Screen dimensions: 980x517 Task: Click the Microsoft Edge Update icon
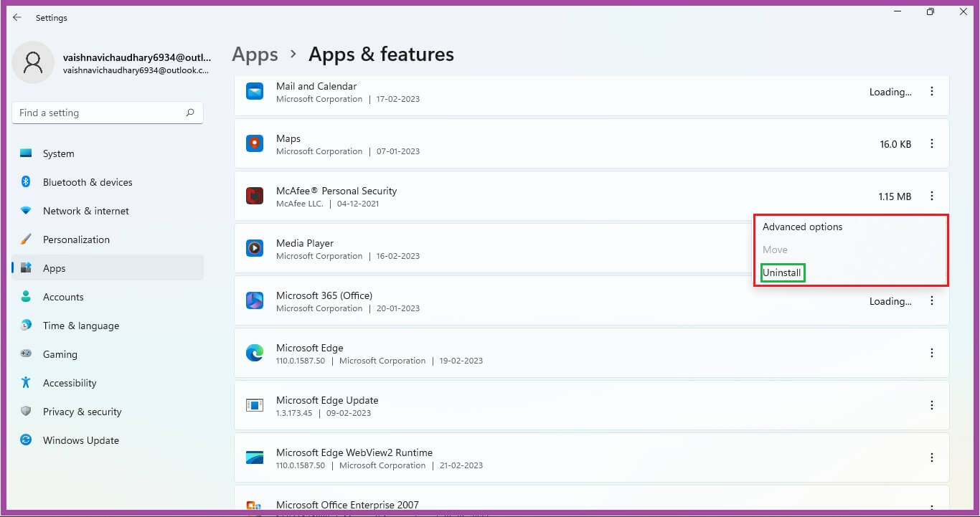pos(255,405)
